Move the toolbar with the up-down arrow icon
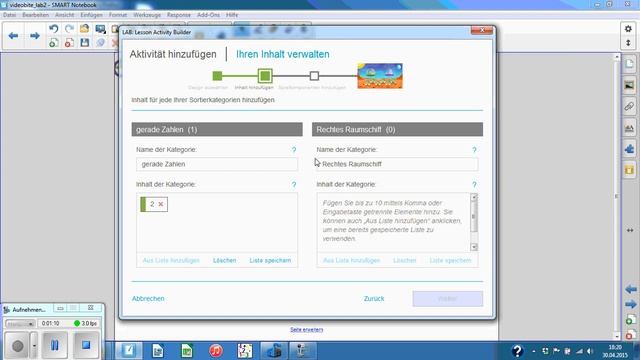The height and width of the screenshot is (360, 640). (628, 43)
